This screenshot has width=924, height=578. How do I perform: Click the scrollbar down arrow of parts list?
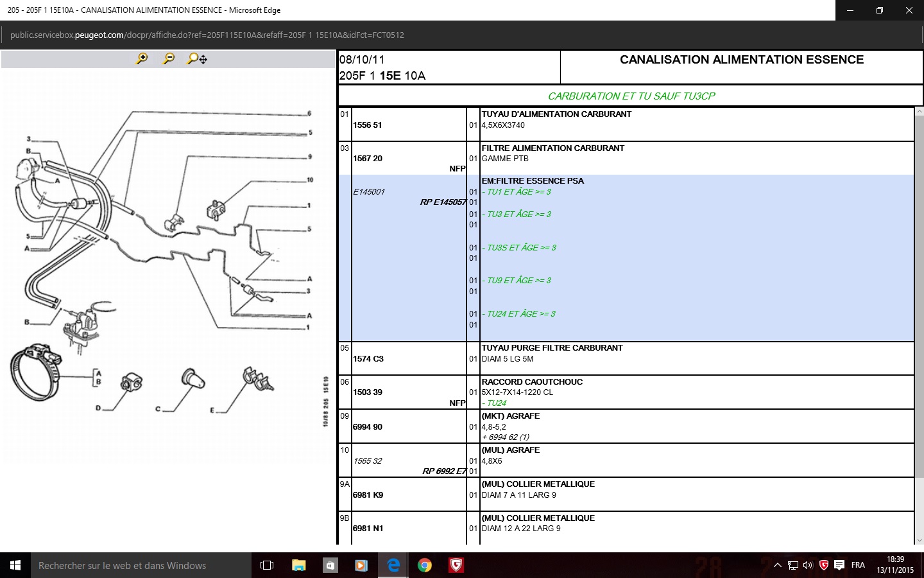[x=919, y=540]
